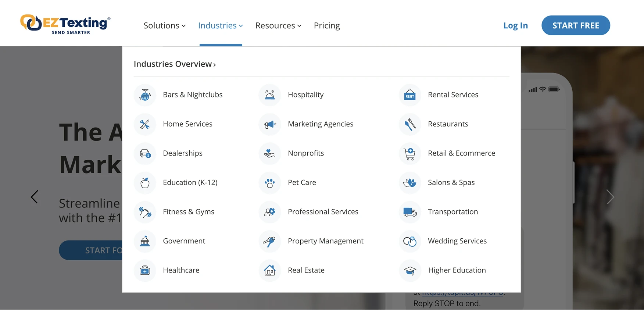
Task: Show the previous carousel slide
Action: tap(34, 197)
